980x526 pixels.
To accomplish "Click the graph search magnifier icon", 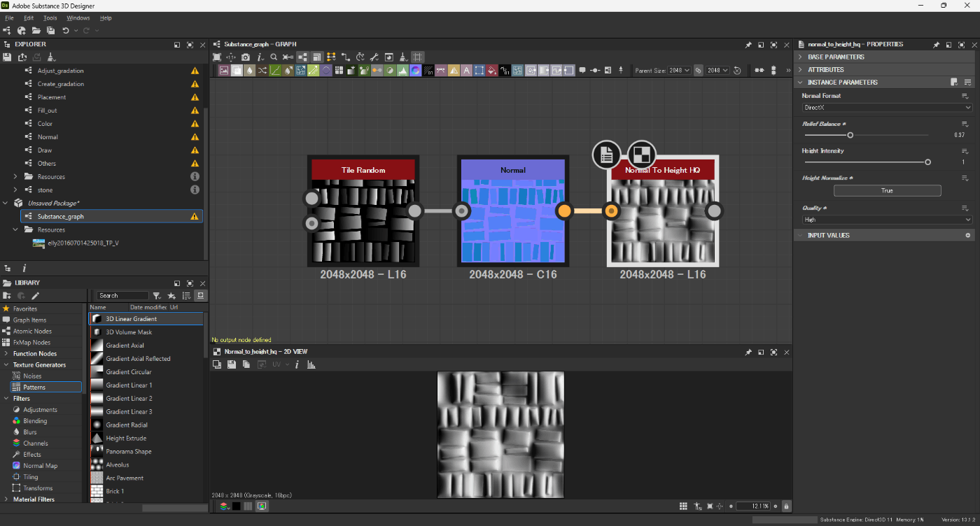I will click(x=274, y=57).
